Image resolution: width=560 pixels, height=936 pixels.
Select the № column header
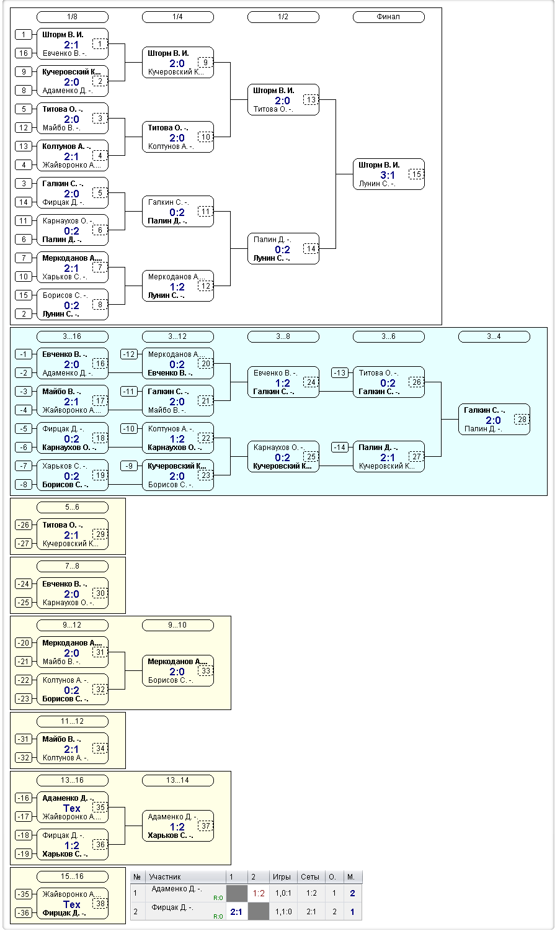(x=138, y=877)
